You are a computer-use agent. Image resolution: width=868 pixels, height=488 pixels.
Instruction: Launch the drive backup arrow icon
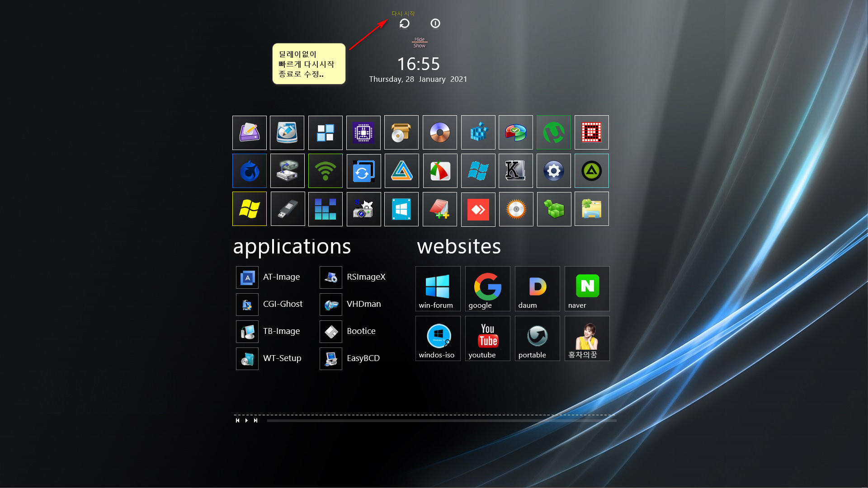point(288,171)
